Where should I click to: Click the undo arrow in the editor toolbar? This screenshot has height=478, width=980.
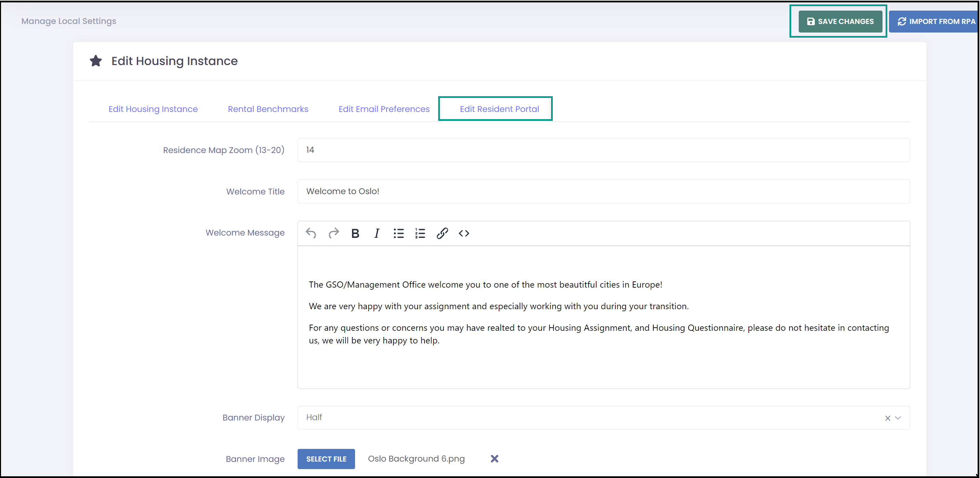(x=311, y=233)
